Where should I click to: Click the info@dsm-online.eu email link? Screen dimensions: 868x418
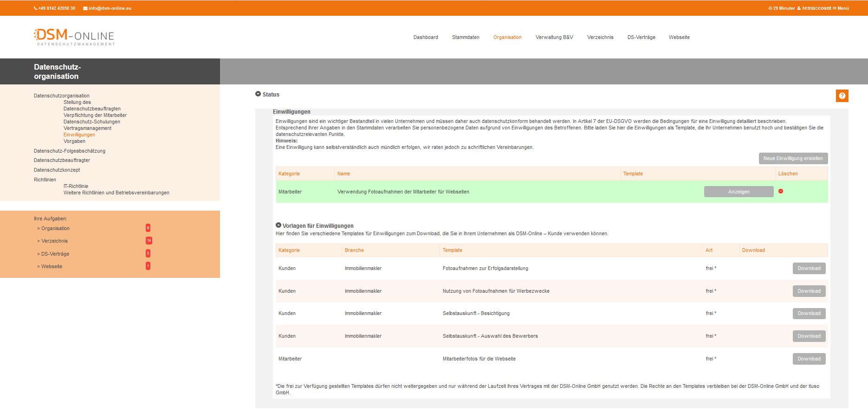pos(107,8)
